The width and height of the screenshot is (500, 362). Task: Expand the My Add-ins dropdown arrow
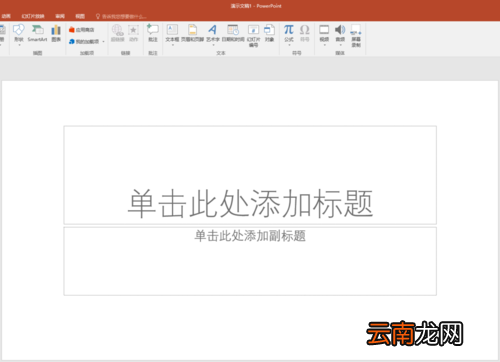click(103, 42)
